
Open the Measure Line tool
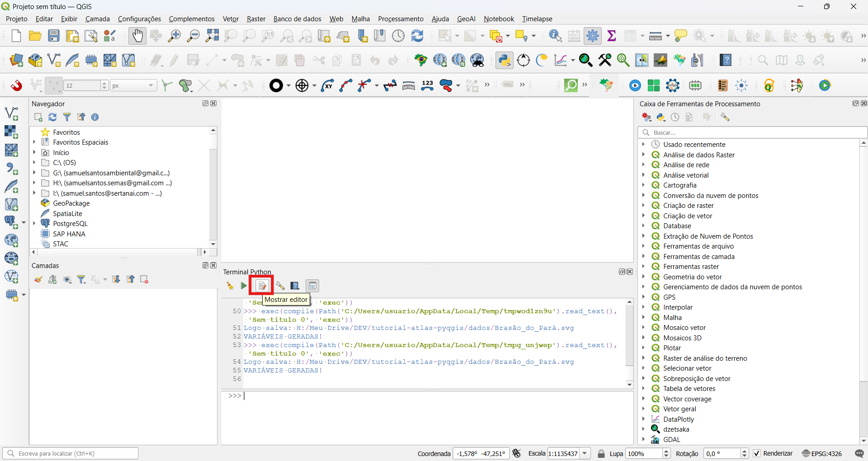click(656, 36)
